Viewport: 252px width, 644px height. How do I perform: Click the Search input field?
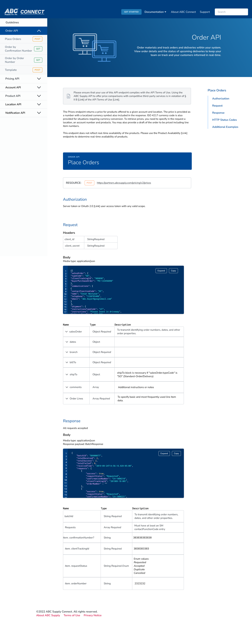(x=231, y=12)
